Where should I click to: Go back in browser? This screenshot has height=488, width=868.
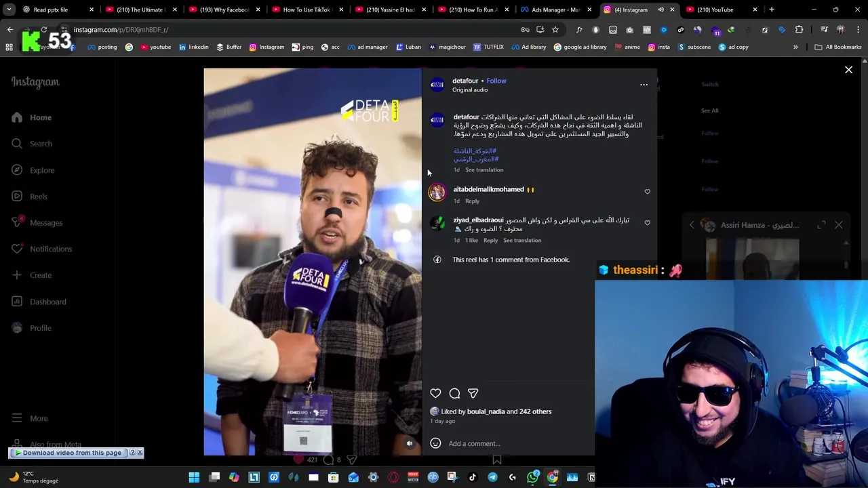pos(10,30)
